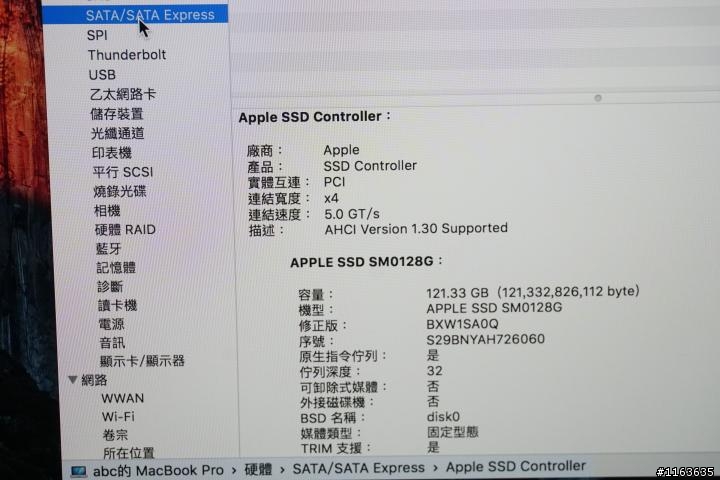Click the link speed value 5.0 GT/s
The height and width of the screenshot is (480, 720).
pyautogui.click(x=352, y=214)
